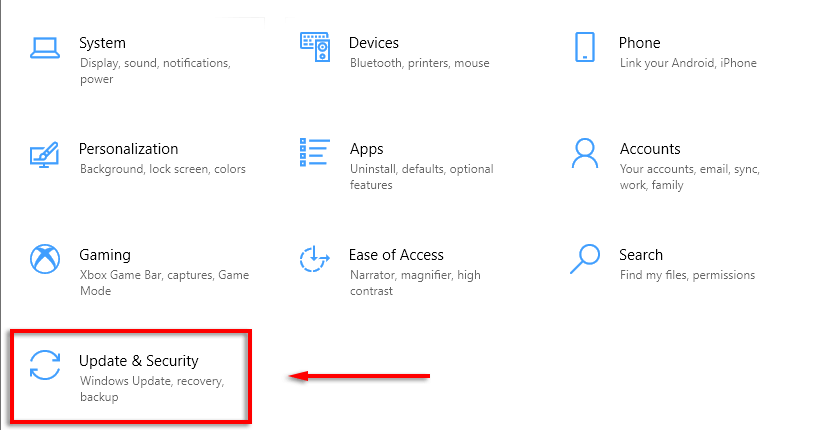This screenshot has width=816, height=430.
Task: Click the Personalization paintbrush icon
Action: 45,154
